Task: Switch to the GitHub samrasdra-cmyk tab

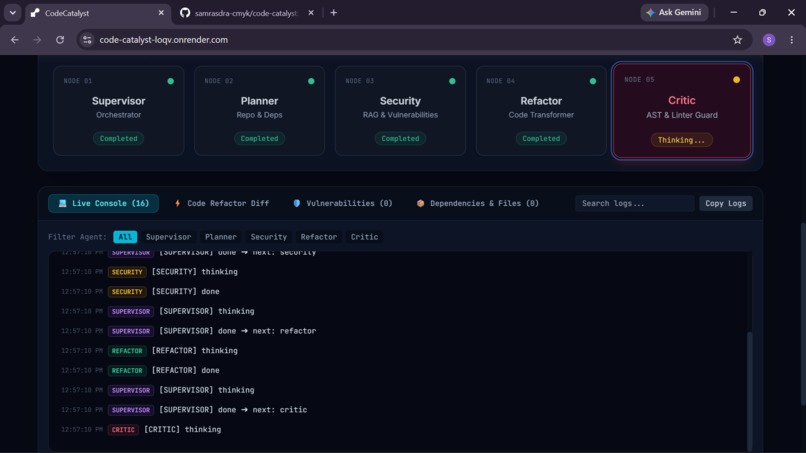Action: [247, 13]
